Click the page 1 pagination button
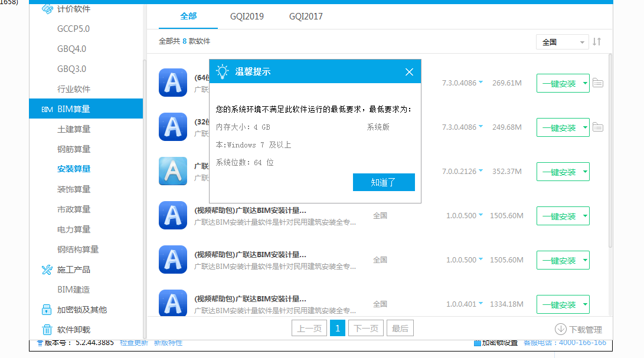This screenshot has width=644, height=358. (x=338, y=328)
